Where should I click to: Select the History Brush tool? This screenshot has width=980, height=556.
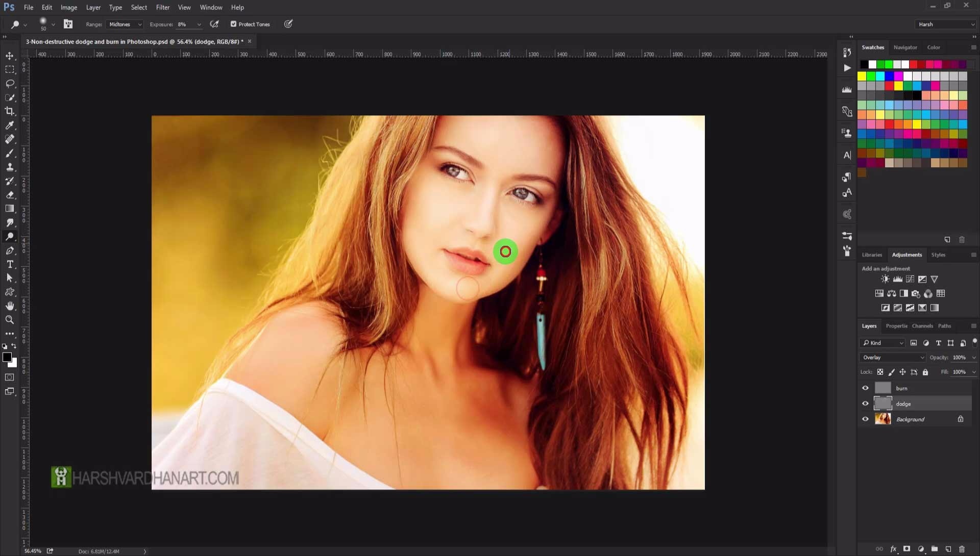(10, 181)
